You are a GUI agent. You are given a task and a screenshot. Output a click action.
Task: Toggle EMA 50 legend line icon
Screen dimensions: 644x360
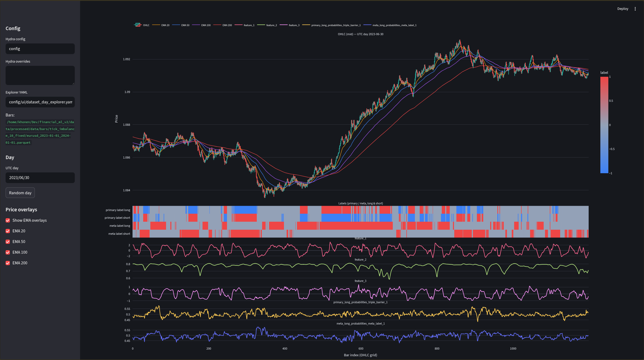point(176,25)
